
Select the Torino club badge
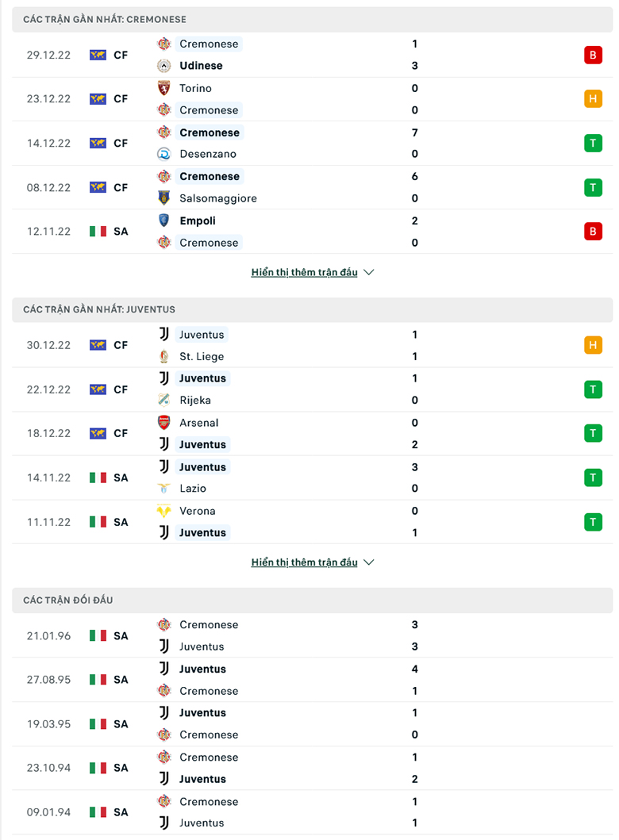click(x=165, y=89)
